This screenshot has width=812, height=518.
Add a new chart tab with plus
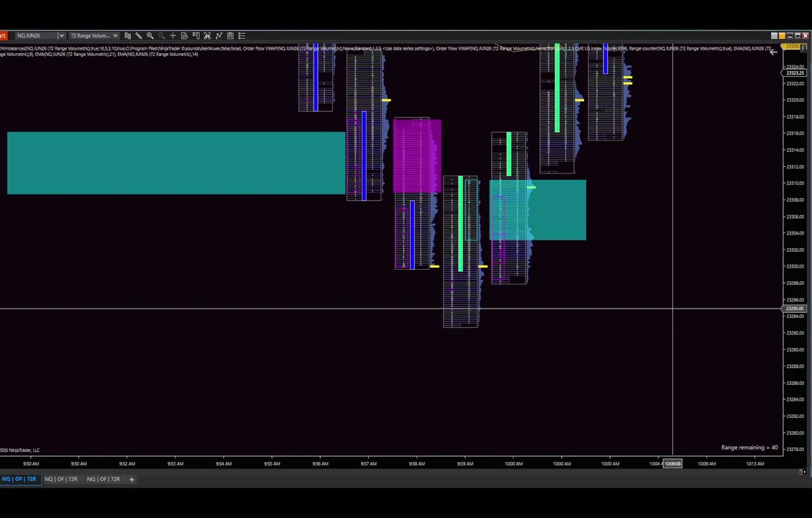click(x=132, y=479)
